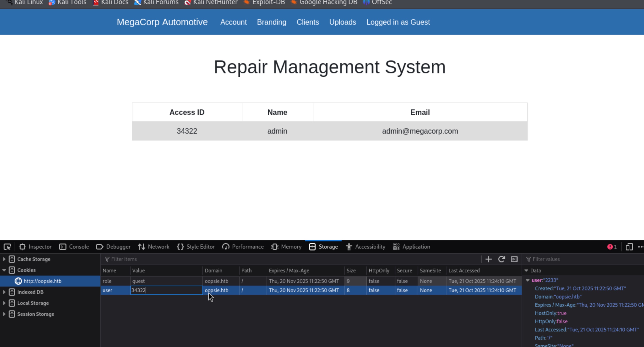Open the Uploads page link
This screenshot has width=644, height=347.
343,22
